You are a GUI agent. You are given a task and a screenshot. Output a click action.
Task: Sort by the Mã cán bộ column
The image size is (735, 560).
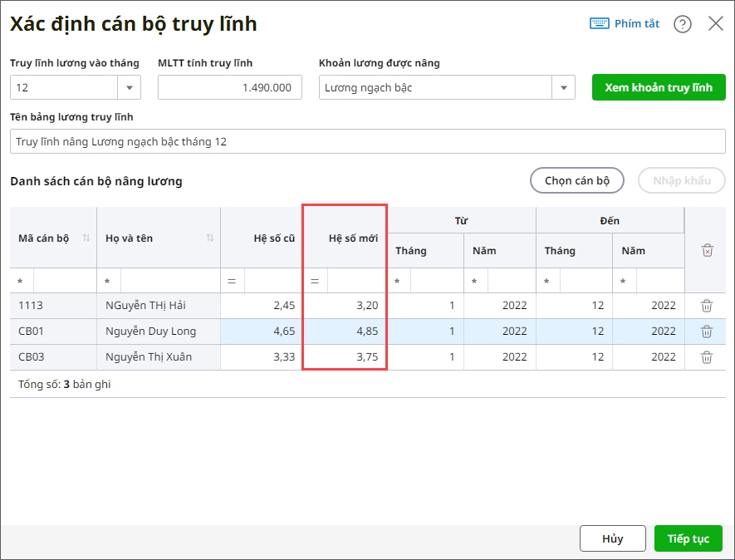tap(86, 238)
